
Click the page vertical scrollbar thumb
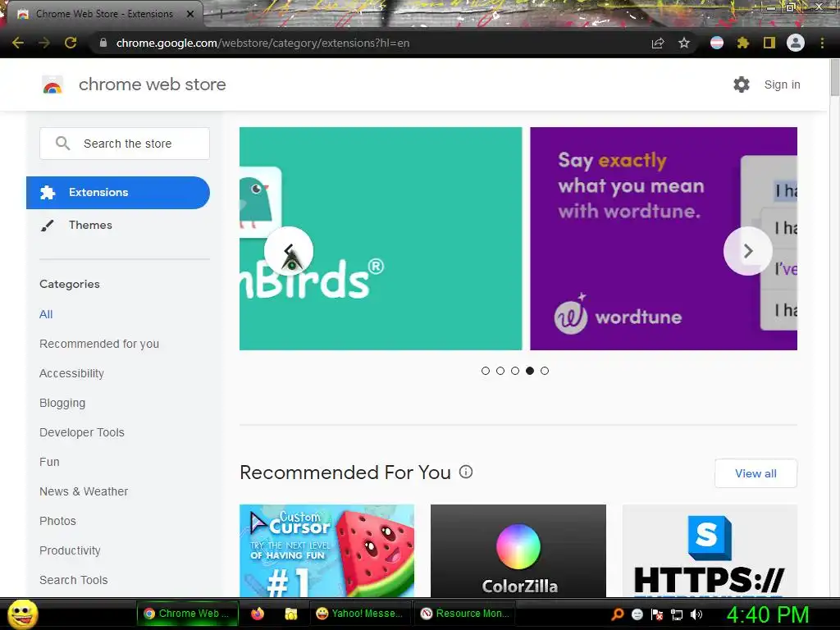point(834,78)
